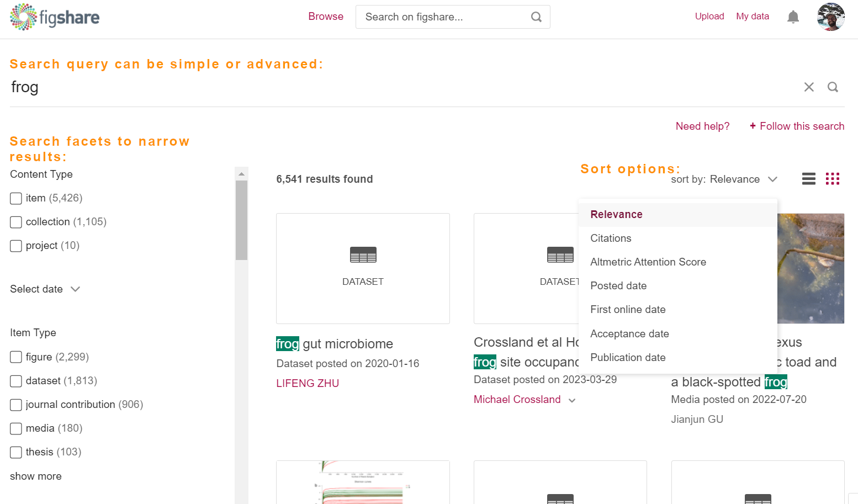
Task: Show more item types
Action: [35, 476]
